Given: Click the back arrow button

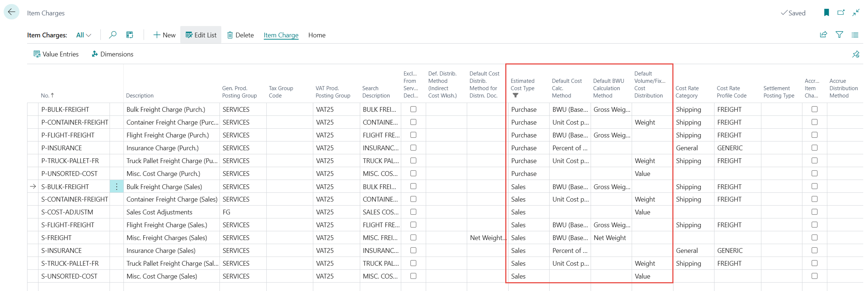Looking at the screenshot, I should point(11,12).
